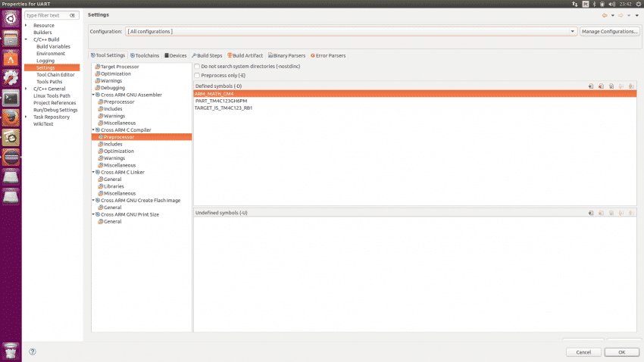Select Target Processor in tool settings
This screenshot has width=644, height=362.
click(120, 67)
